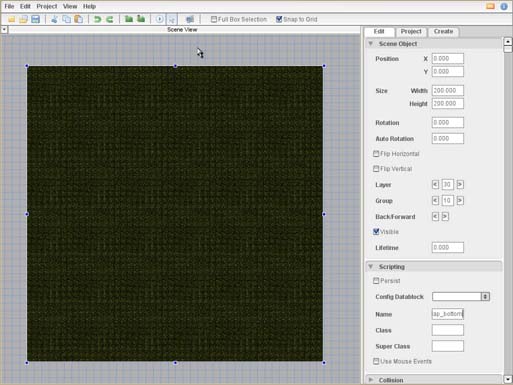Click the Play level toolbar icon

tap(160, 19)
